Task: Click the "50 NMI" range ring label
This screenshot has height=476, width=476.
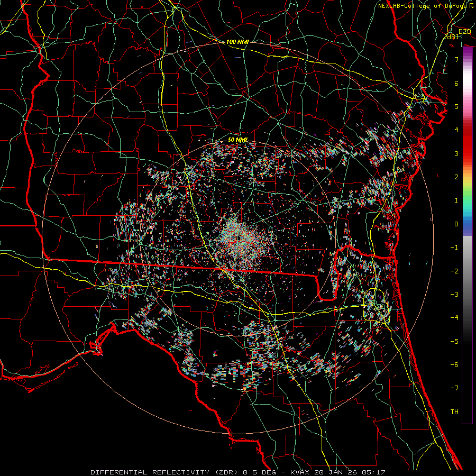Action: coord(237,140)
